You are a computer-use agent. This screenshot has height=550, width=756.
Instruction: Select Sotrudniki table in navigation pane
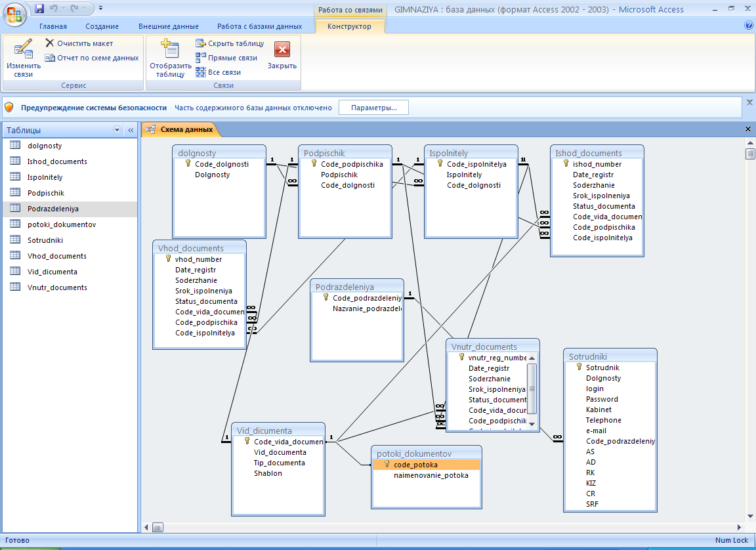[45, 240]
